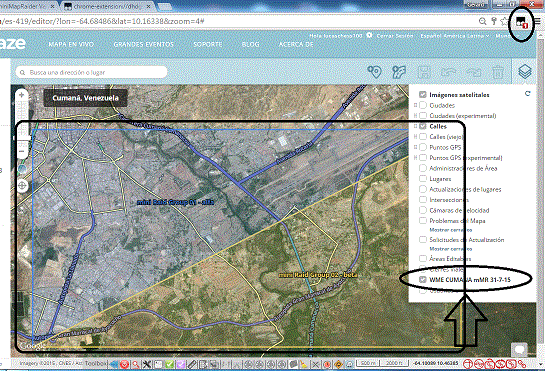Image resolution: width=545 pixels, height=371 pixels.
Task: Select the draw road tool icon
Action: click(399, 72)
